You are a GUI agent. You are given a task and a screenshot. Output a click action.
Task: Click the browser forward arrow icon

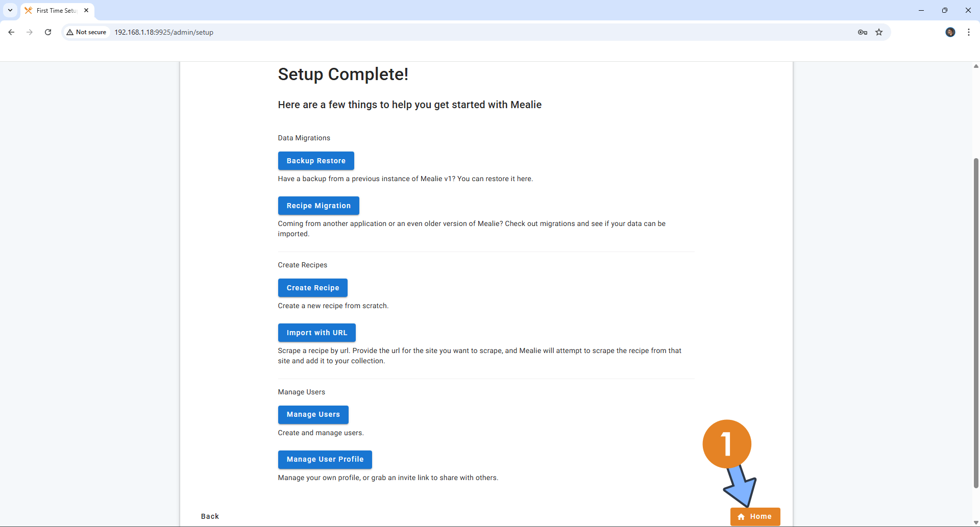click(x=30, y=32)
